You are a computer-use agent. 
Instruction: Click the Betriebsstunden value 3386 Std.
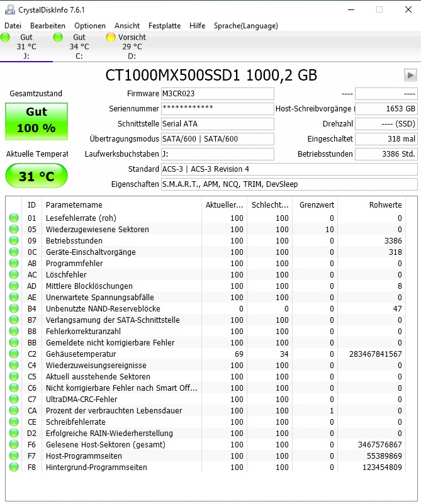coord(386,154)
